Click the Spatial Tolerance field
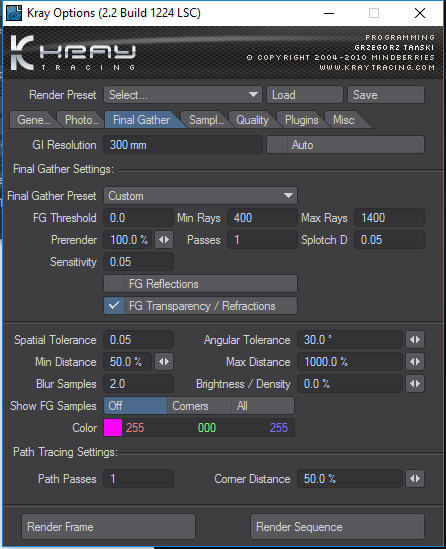 click(x=138, y=340)
